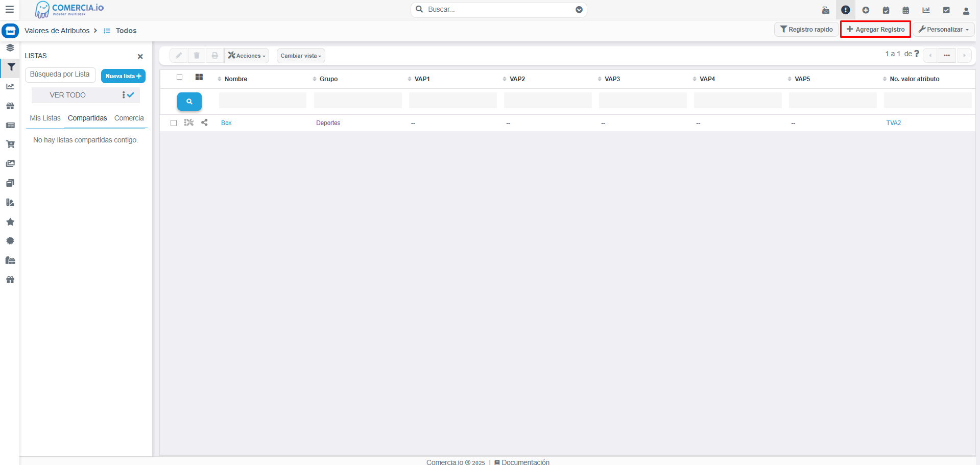The image size is (980, 465).
Task: Click the Búsqueda por Lista field
Action: coord(60,75)
